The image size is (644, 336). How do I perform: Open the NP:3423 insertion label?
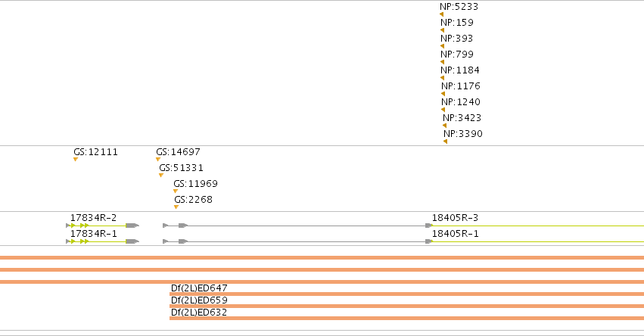[462, 118]
